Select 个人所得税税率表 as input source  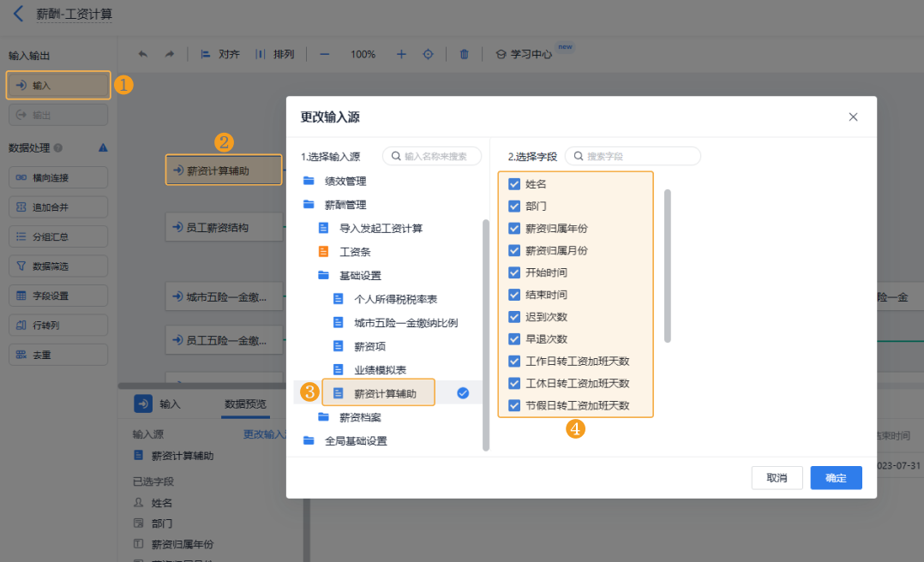tap(395, 300)
